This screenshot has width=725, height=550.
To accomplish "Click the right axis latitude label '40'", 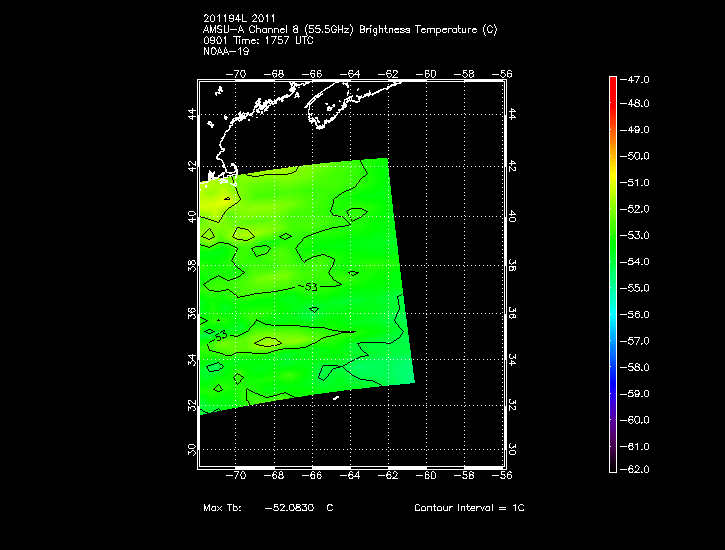I will [x=512, y=216].
